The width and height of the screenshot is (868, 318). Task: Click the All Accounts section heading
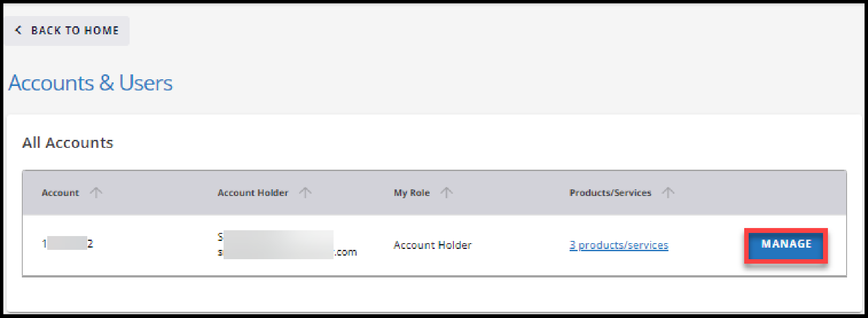point(68,143)
